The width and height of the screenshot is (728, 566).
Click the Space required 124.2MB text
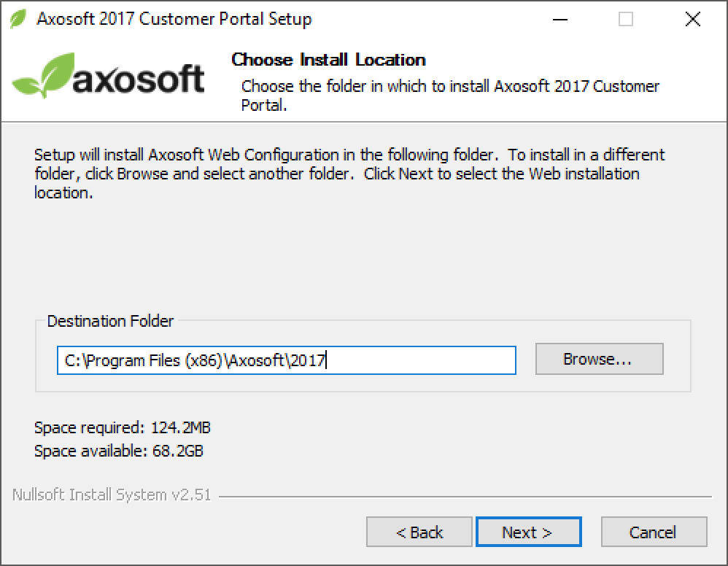123,427
